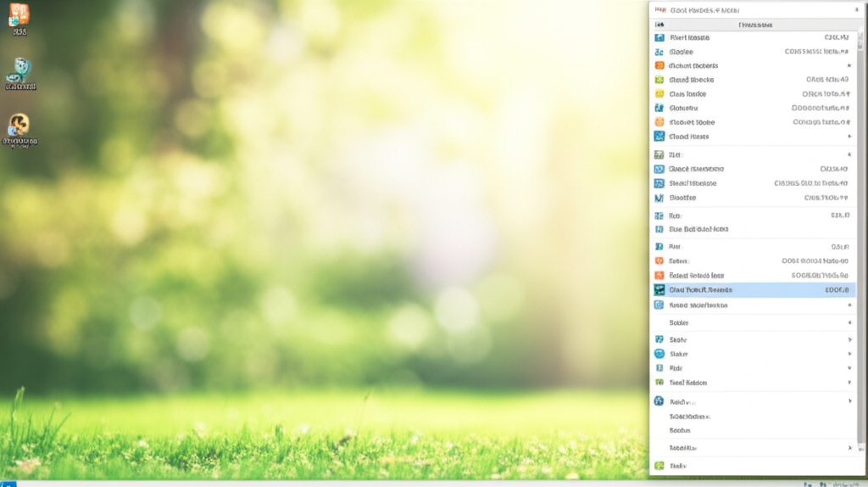
Task: Expand the submenu arrow on the globe icon row
Action: point(849,401)
